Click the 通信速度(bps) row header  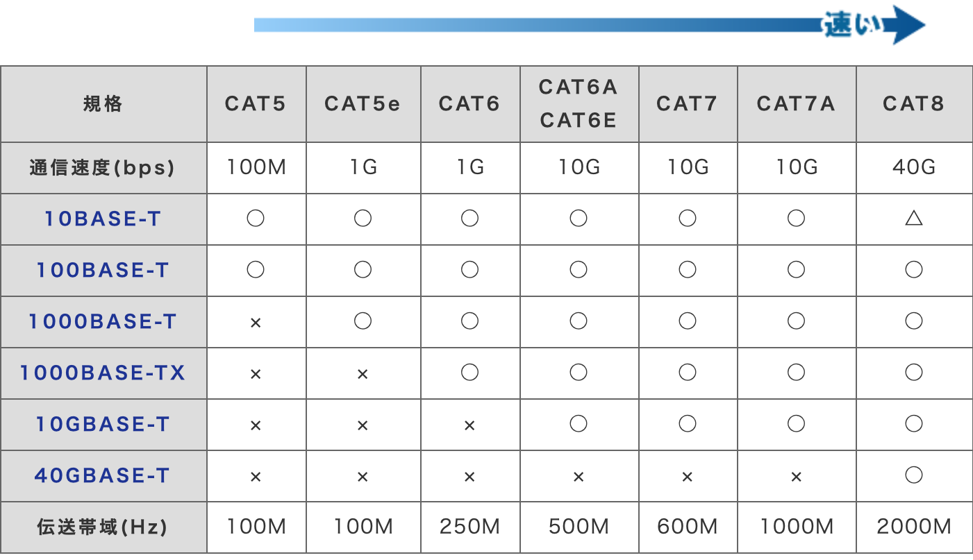pos(103,168)
